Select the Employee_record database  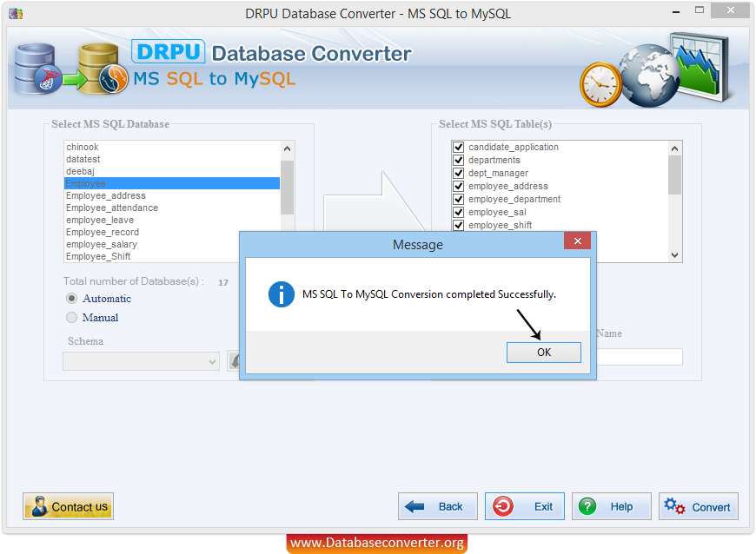(x=172, y=232)
